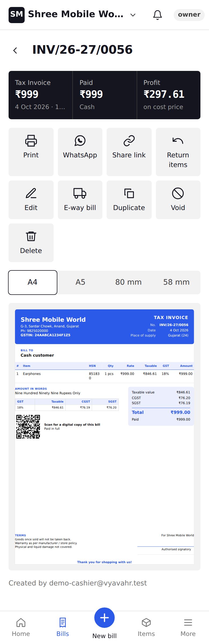Start Return items
Viewport: 209px width, 644px height.
(x=178, y=152)
